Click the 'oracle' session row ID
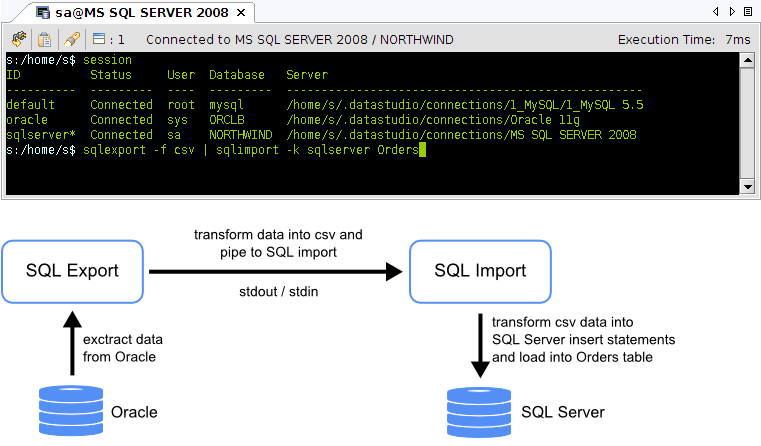The height and width of the screenshot is (446, 761). click(27, 120)
